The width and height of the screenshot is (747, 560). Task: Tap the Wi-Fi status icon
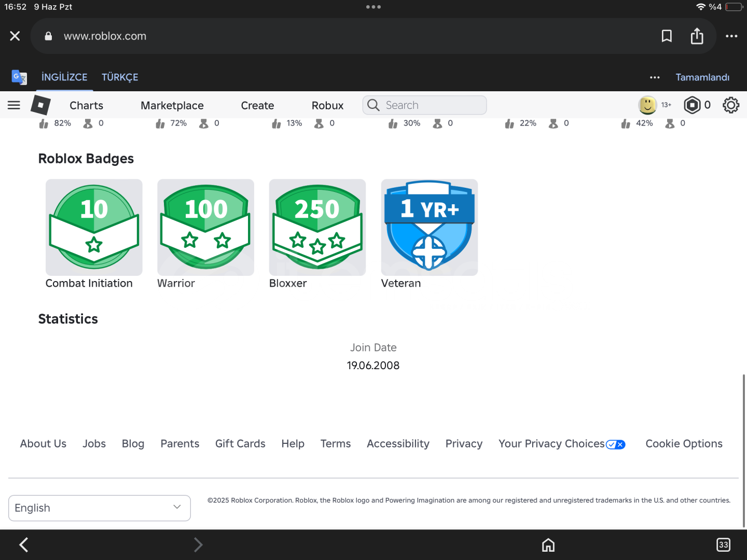pyautogui.click(x=701, y=7)
